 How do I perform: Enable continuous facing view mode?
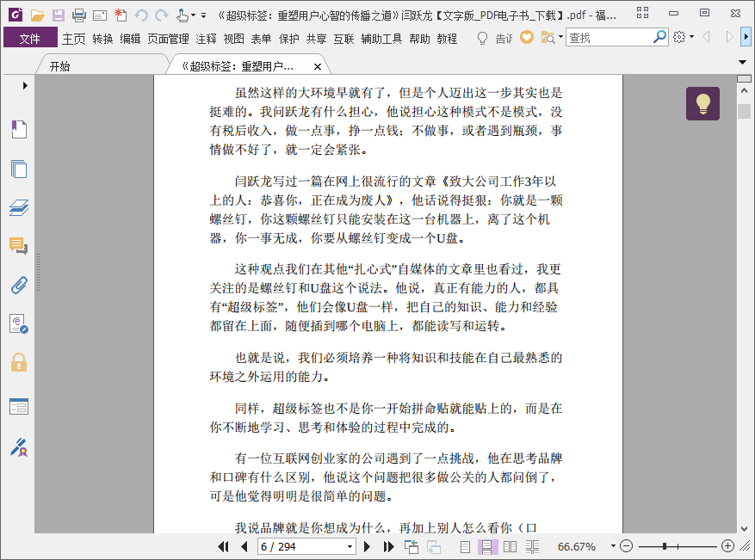(533, 547)
